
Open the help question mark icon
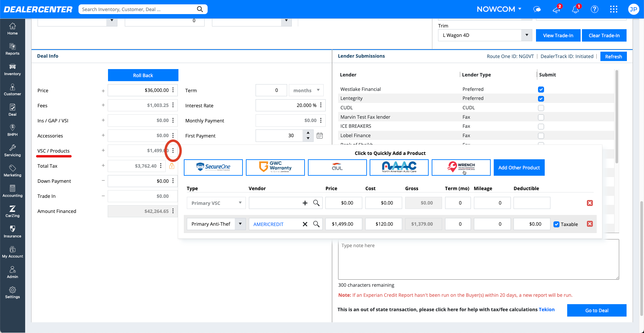pos(595,9)
